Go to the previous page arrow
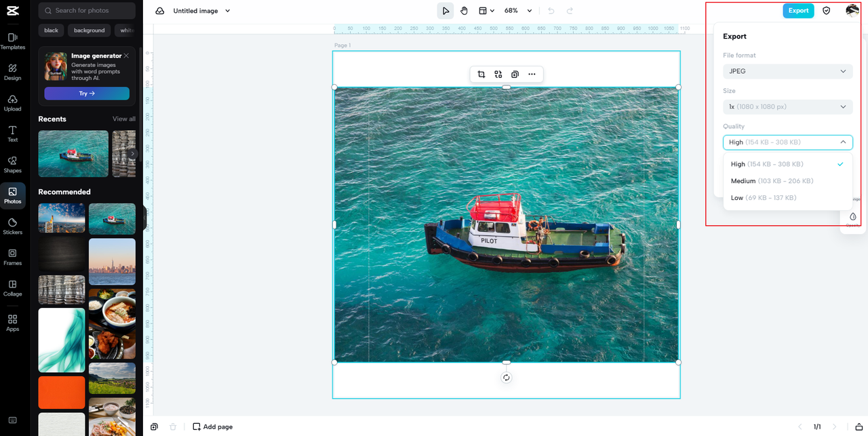868x436 pixels. (800, 427)
